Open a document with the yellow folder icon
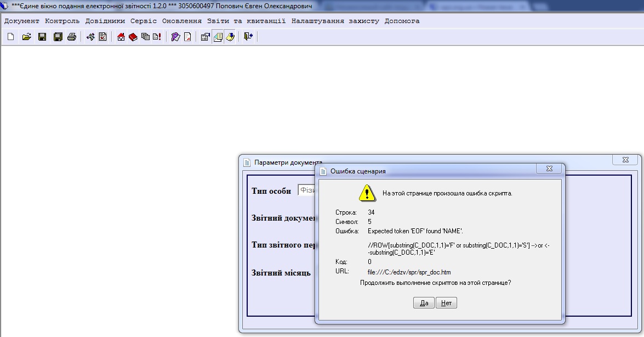 26,37
